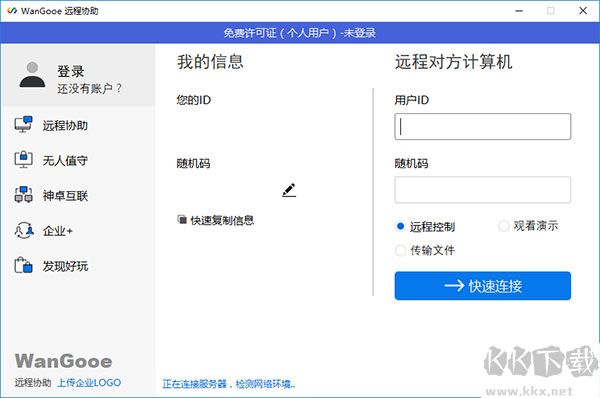This screenshot has width=600, height=398.
Task: Select the 远程控制 radio button
Action: (400, 226)
